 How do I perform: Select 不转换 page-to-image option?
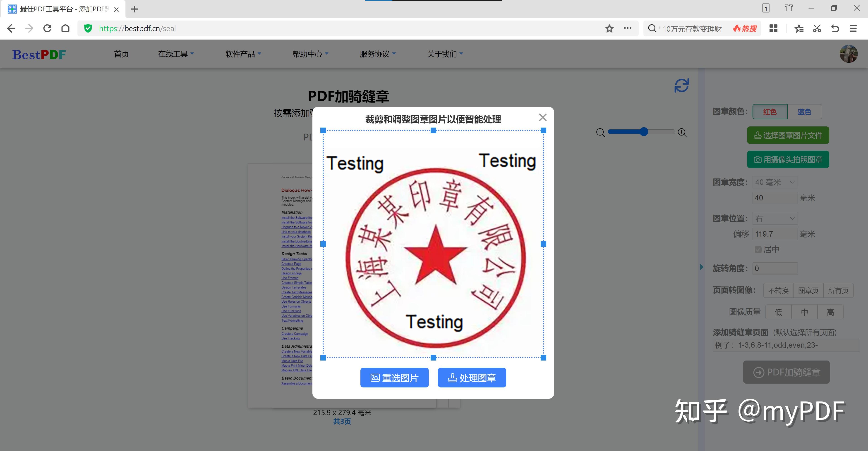tap(778, 290)
